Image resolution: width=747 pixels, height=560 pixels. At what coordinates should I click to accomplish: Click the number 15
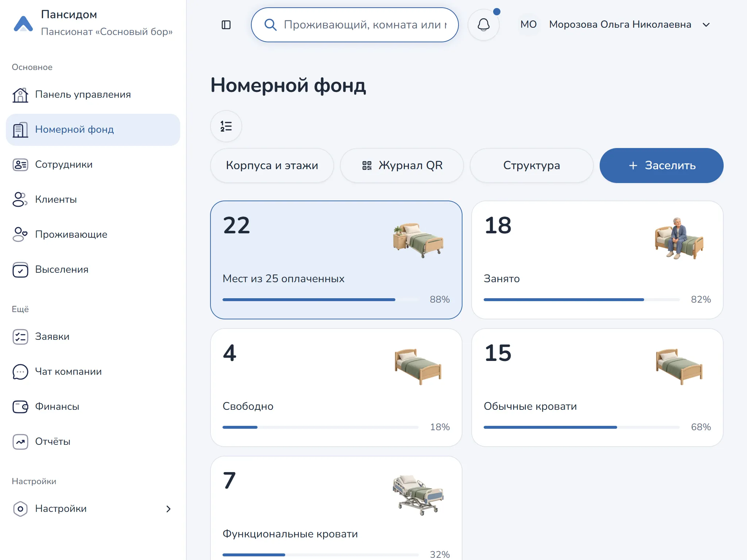(x=498, y=353)
